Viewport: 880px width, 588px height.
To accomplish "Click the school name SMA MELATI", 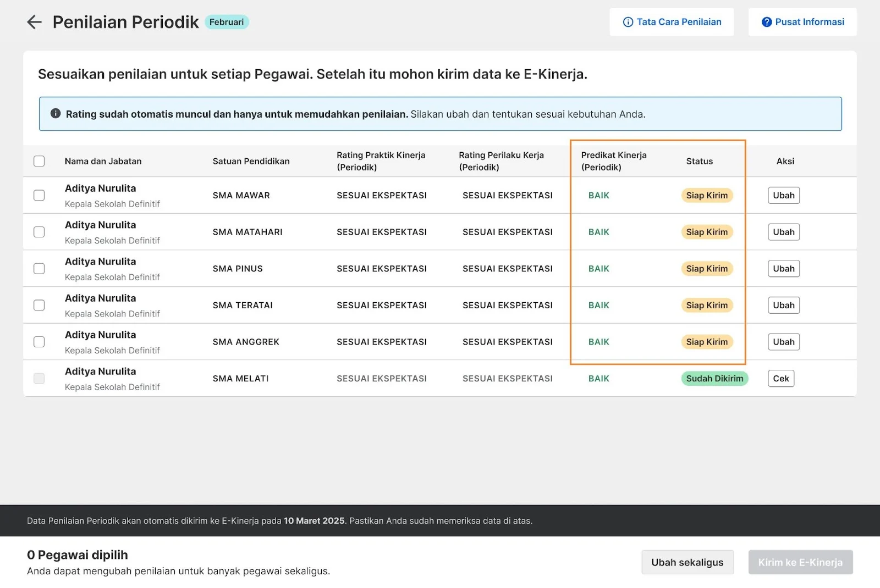I will [241, 379].
